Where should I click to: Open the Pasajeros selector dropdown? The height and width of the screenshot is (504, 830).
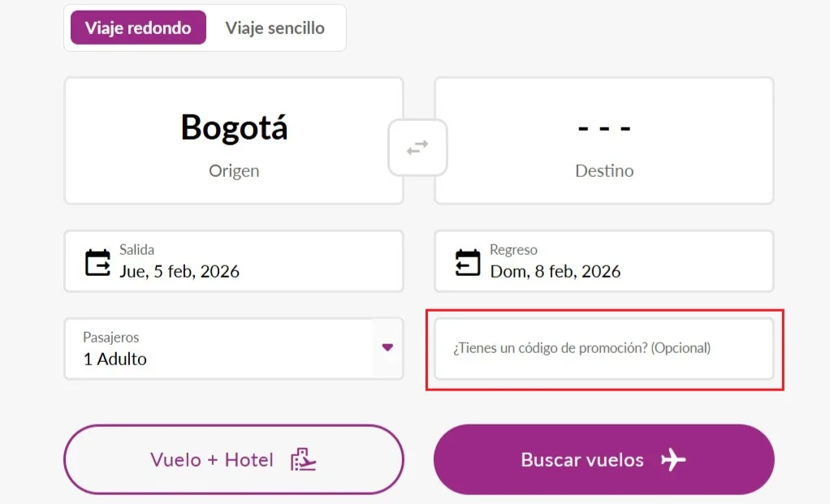coord(233,349)
